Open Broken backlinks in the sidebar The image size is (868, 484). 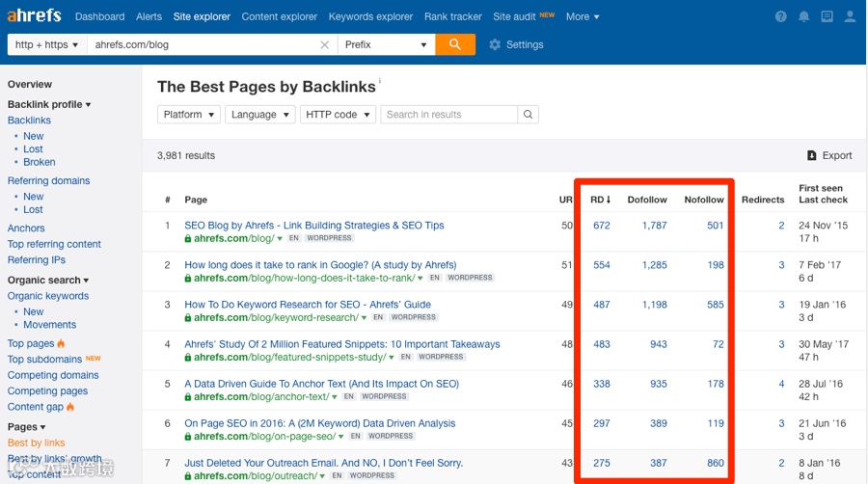click(40, 162)
